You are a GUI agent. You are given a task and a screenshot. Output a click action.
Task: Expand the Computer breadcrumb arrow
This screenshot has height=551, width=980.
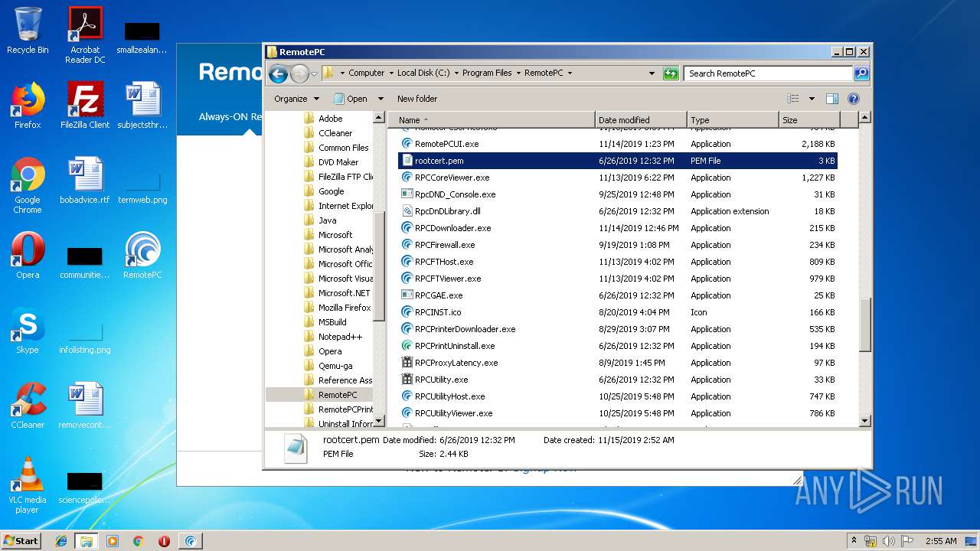391,73
